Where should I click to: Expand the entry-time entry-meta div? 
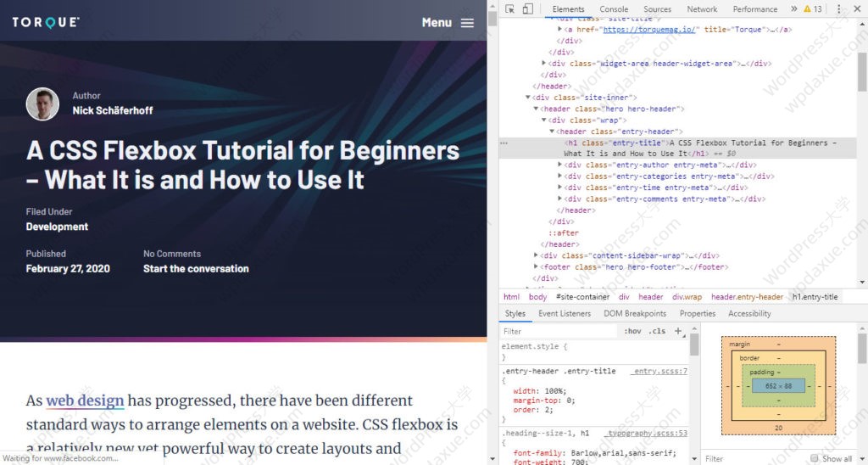coord(559,188)
